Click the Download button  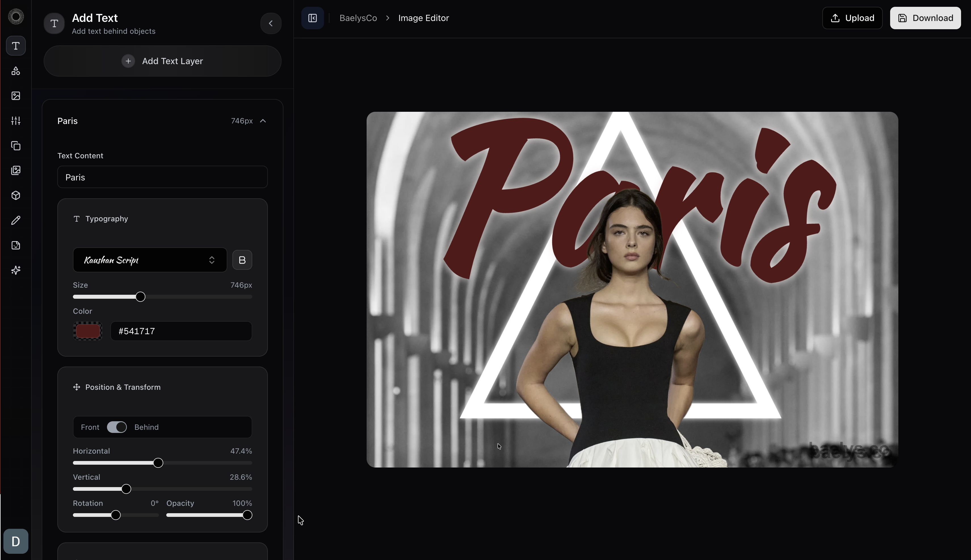pos(925,18)
